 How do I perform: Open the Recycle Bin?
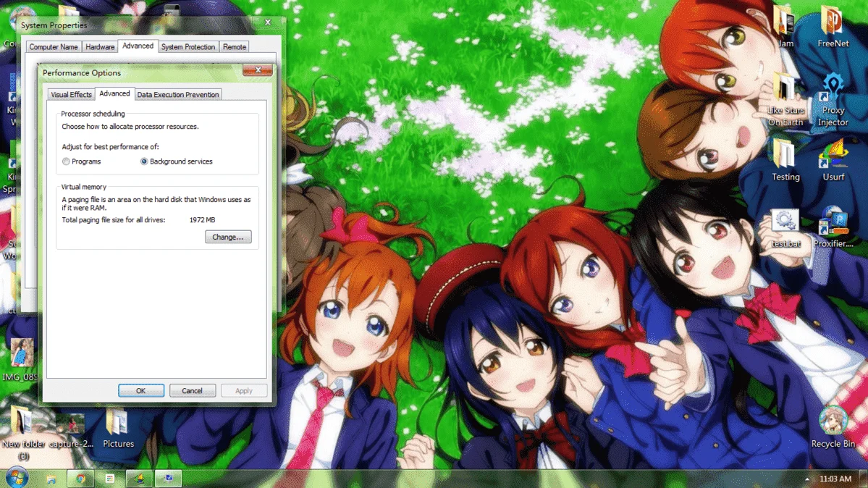point(833,426)
